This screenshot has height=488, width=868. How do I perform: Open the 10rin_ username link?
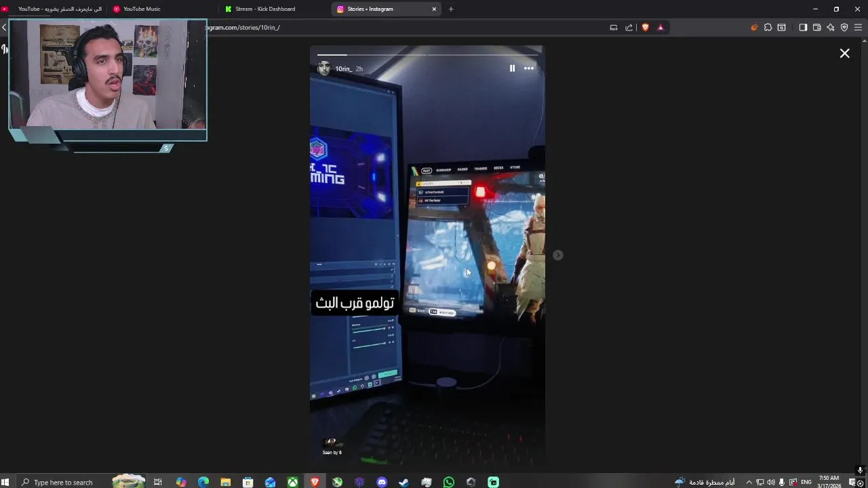(343, 69)
